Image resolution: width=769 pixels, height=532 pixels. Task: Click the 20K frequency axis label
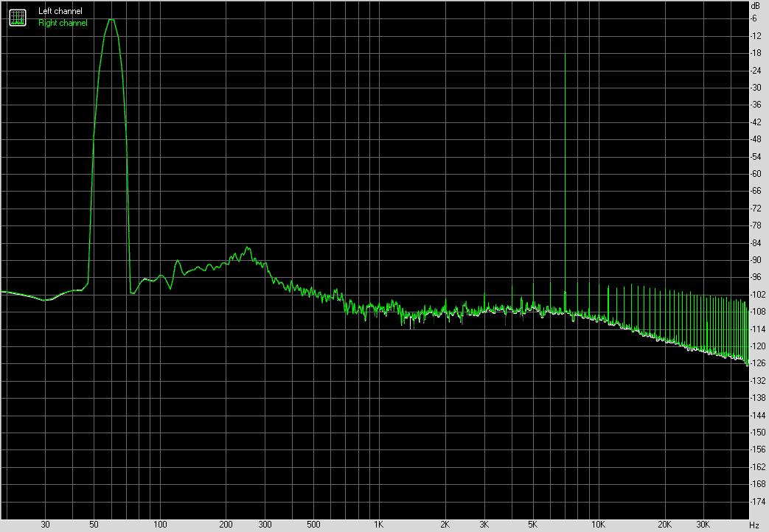[x=664, y=525]
